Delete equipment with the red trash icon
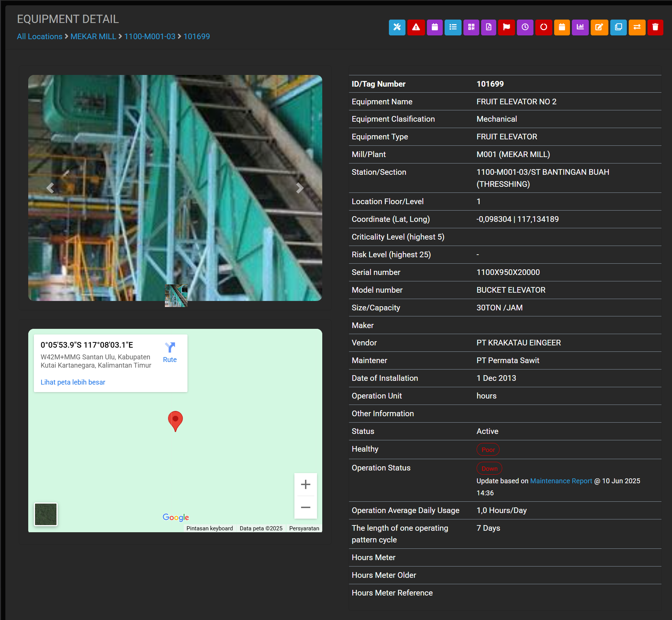Screen dimensions: 672x620 click(x=655, y=27)
